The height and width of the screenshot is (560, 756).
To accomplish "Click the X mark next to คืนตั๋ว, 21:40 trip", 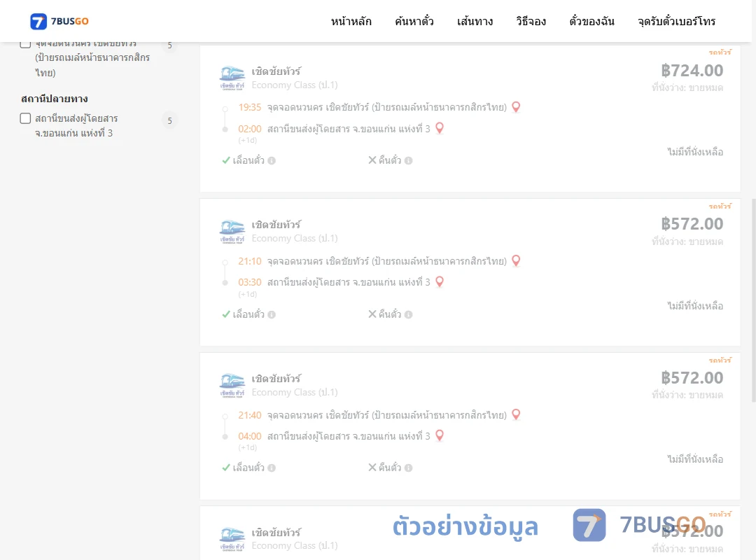I will (372, 468).
